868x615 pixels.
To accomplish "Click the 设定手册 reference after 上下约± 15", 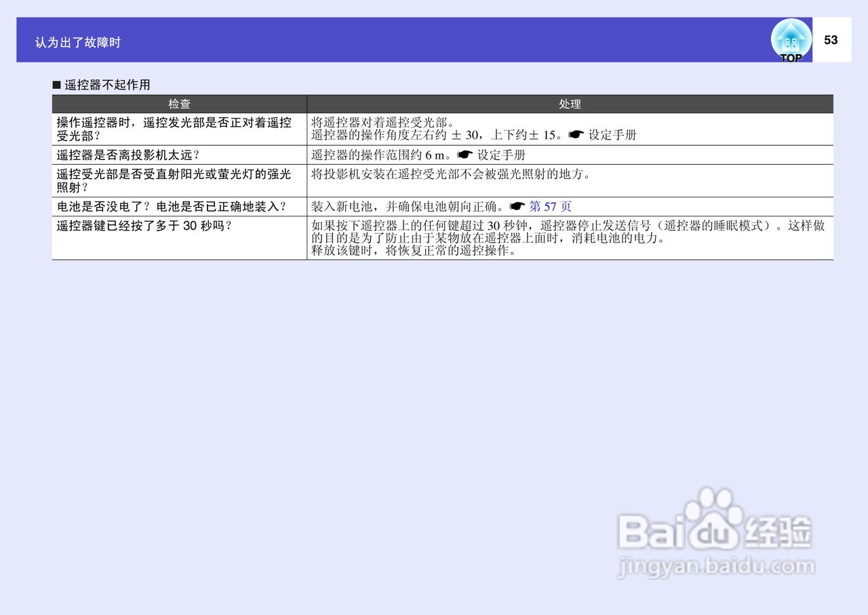I will point(612,135).
